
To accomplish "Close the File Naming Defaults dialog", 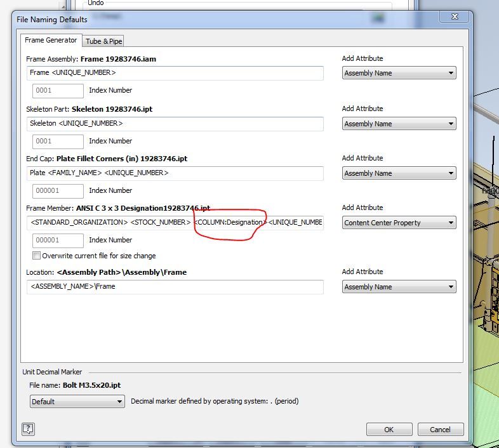I will tap(455, 16).
